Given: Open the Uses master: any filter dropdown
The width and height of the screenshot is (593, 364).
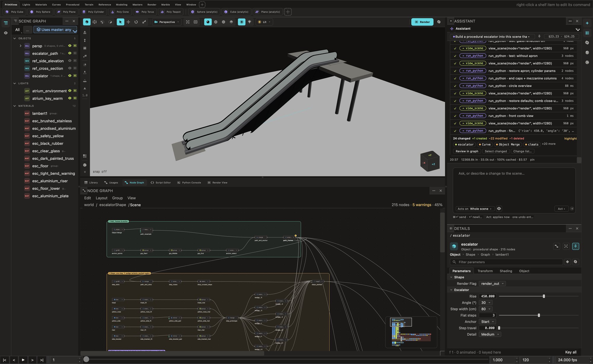Looking at the screenshot, I should pyautogui.click(x=55, y=30).
